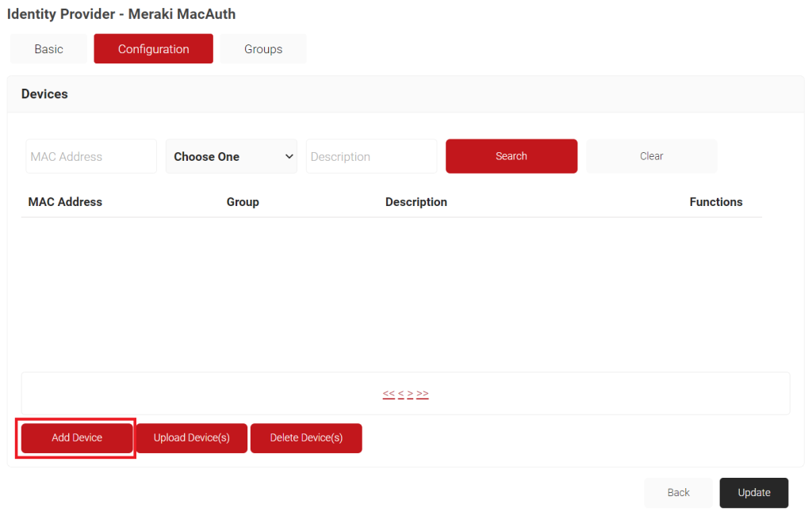This screenshot has width=812, height=519.
Task: Go to the first page using << link
Action: tap(389, 393)
